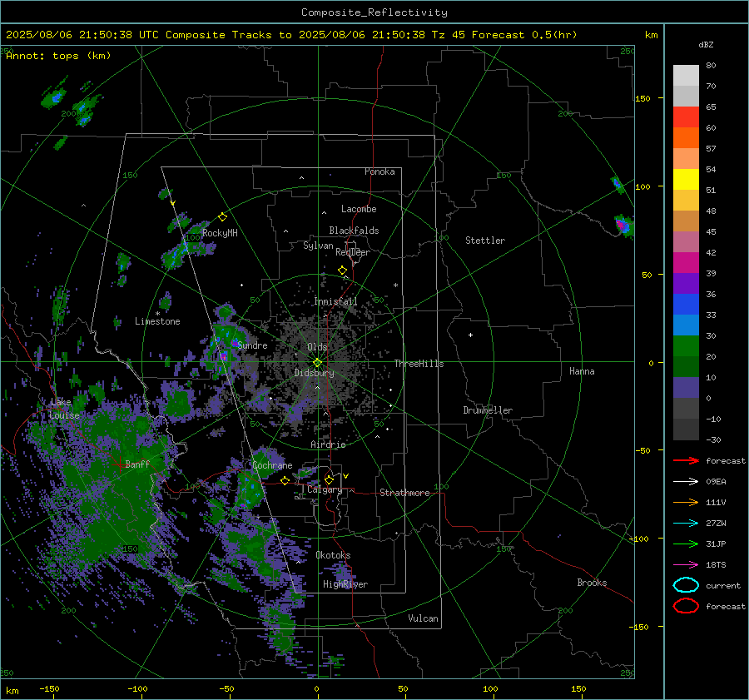The image size is (749, 700).
Task: Click the RockyMH label
Action: [x=220, y=233]
